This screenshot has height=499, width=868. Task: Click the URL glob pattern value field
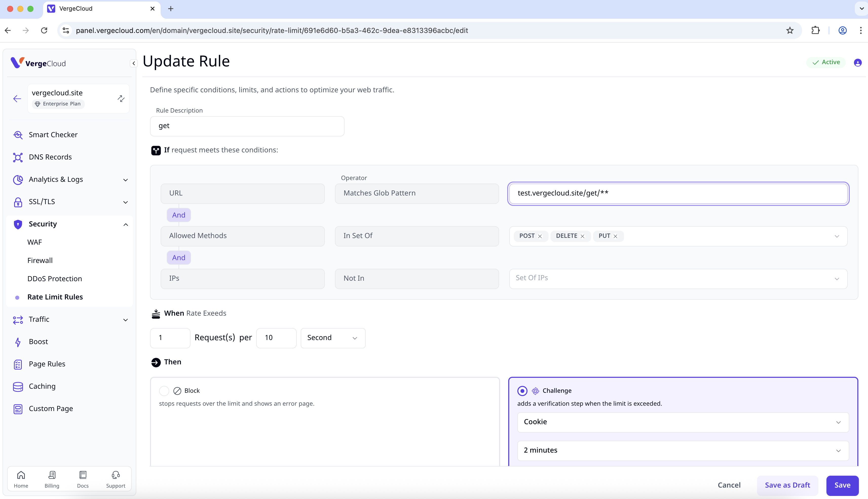[x=678, y=194]
